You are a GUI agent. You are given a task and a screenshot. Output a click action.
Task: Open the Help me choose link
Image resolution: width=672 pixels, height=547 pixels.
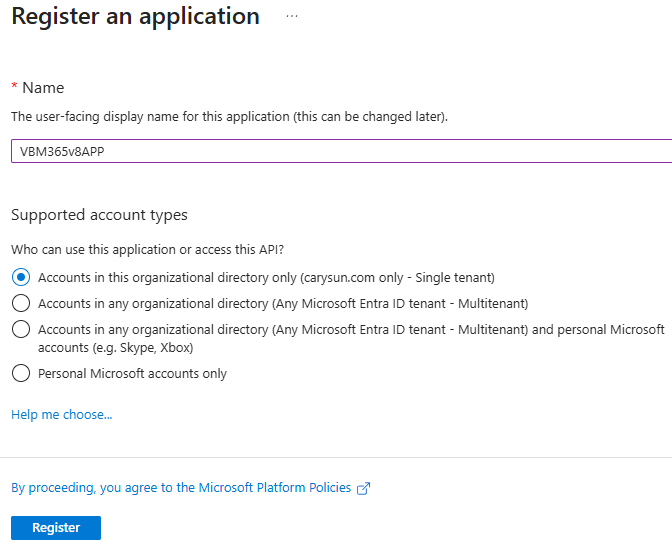point(61,414)
